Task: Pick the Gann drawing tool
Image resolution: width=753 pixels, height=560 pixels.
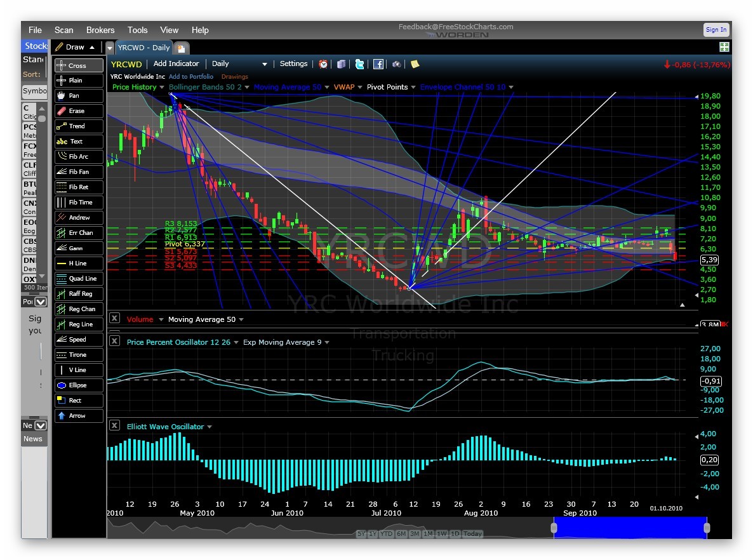Action: pyautogui.click(x=78, y=248)
